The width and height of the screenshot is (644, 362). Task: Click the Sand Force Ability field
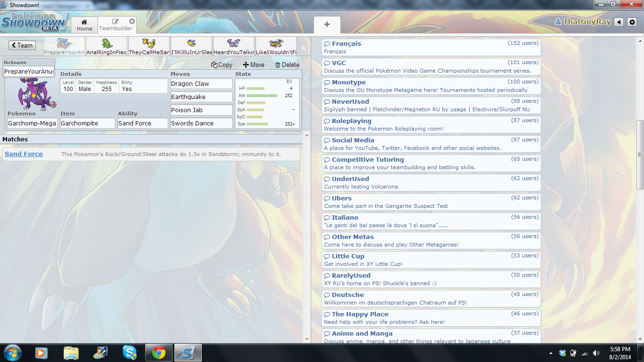143,123
